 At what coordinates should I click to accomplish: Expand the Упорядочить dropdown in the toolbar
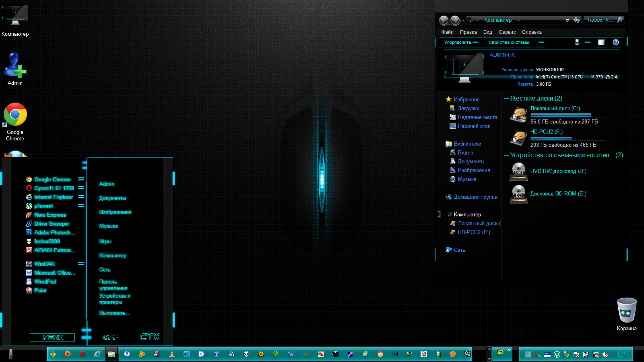460,42
